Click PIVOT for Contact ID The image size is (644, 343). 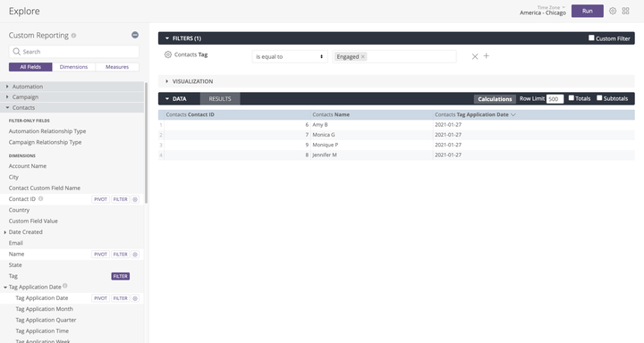click(100, 199)
